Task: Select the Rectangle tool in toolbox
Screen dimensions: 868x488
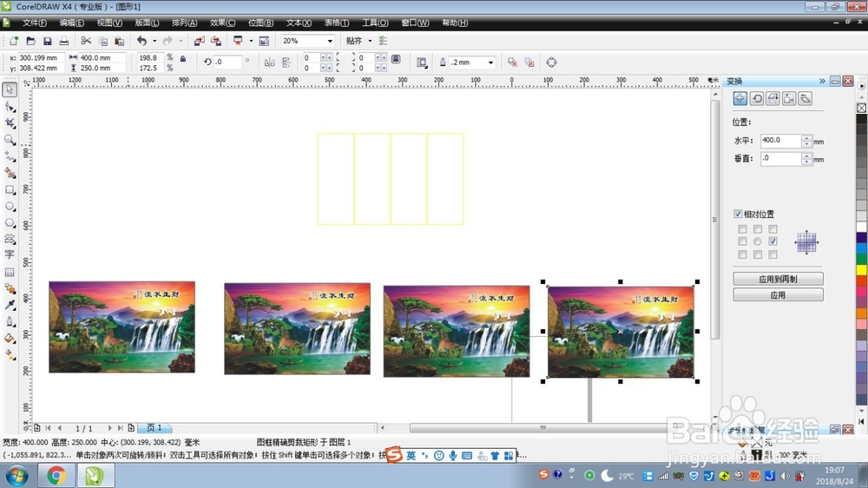Action: coord(10,189)
